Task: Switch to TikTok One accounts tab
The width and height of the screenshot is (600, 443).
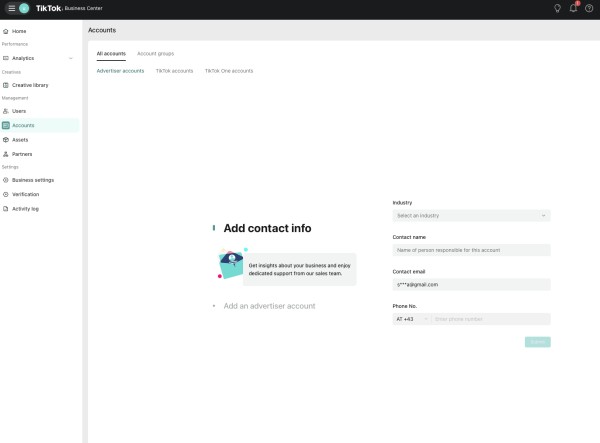Action: point(229,71)
